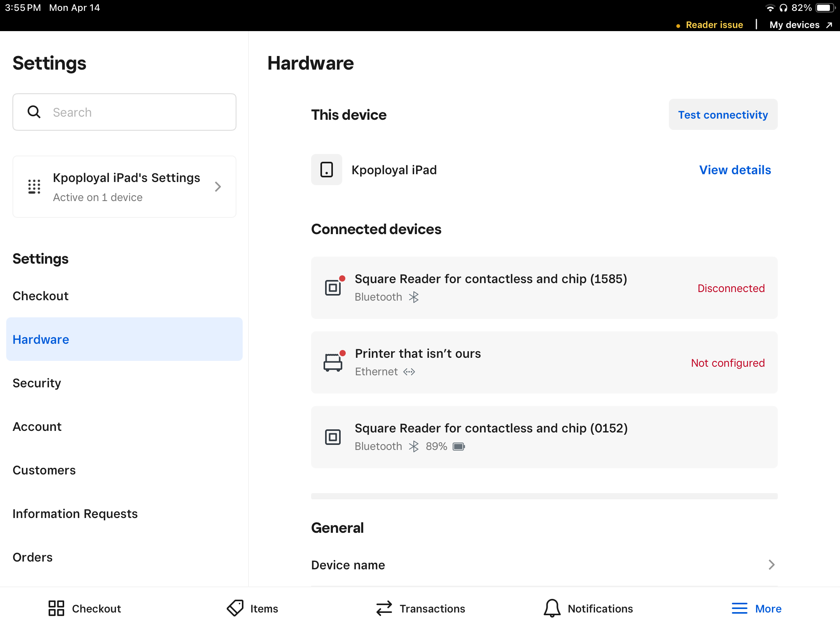Click the printer icon with red dot

333,362
